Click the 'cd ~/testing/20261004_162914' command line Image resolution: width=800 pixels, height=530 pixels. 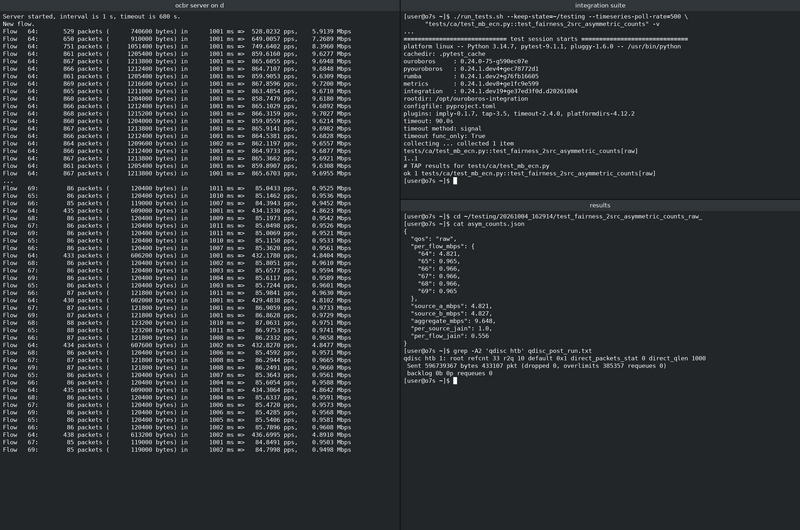click(x=553, y=216)
